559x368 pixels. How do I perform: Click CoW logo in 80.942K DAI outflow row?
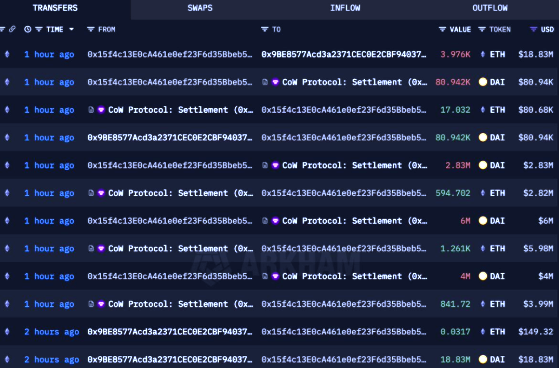(x=275, y=82)
